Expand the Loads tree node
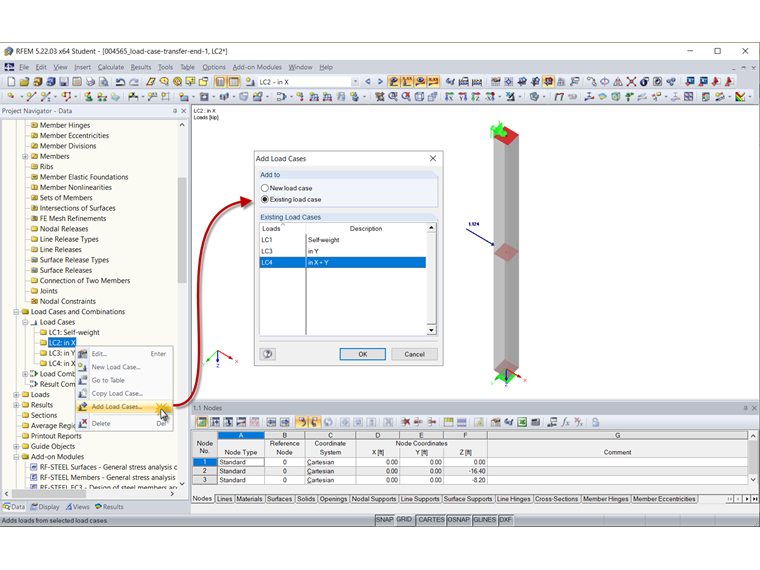 click(16, 395)
